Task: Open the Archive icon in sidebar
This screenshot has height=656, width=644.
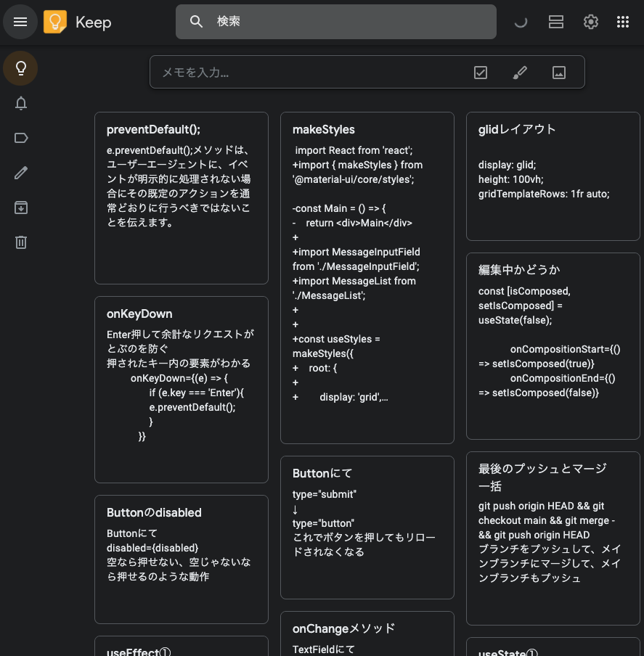Action: [x=20, y=208]
